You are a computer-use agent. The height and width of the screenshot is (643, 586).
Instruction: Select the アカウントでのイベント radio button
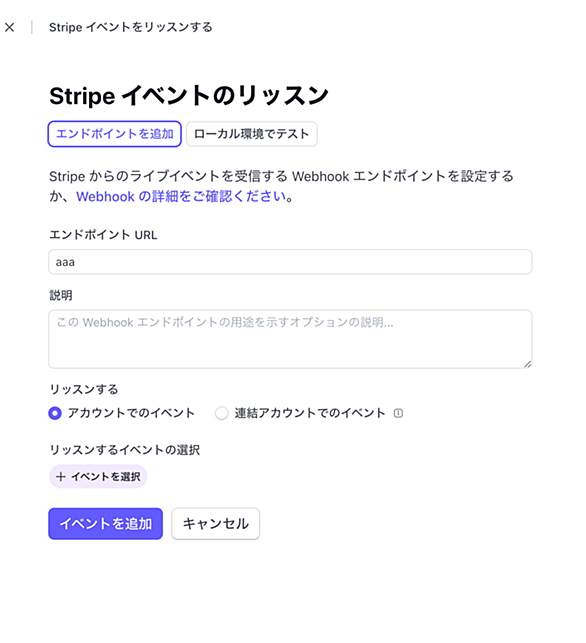(x=55, y=413)
